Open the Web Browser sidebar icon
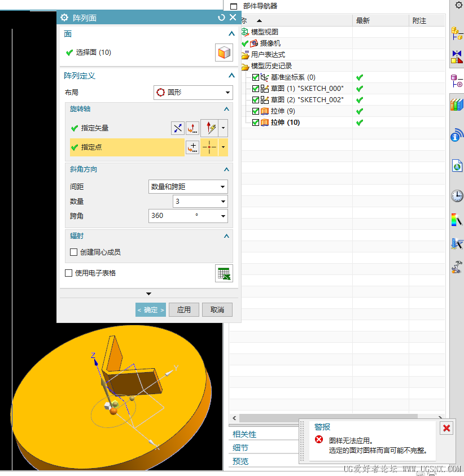This screenshot has width=464, height=476. tap(457, 166)
